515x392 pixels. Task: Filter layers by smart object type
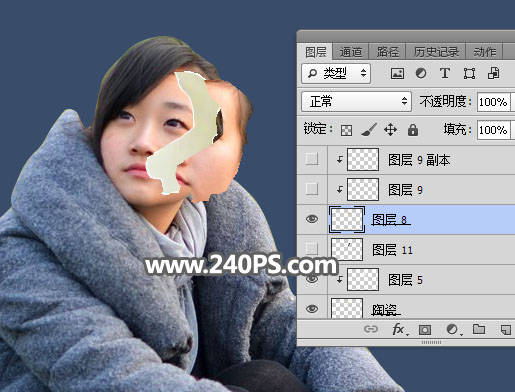(494, 73)
